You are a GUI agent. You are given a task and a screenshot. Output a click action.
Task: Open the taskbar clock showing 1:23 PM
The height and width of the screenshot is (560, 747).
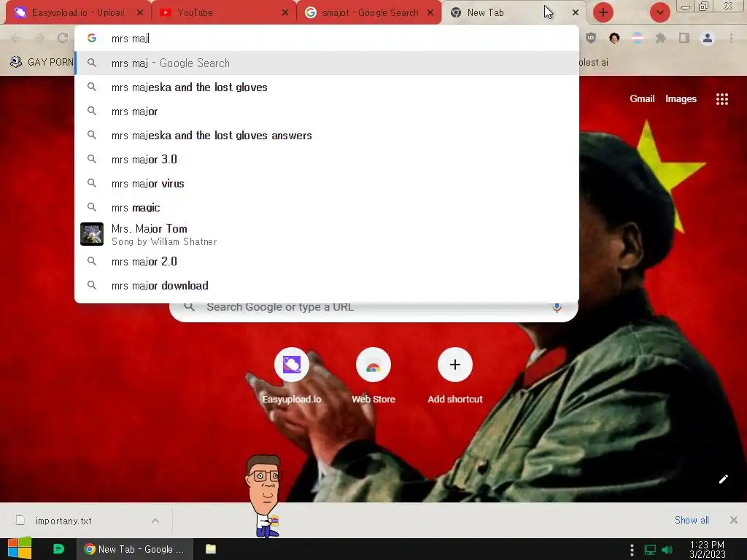tap(707, 550)
